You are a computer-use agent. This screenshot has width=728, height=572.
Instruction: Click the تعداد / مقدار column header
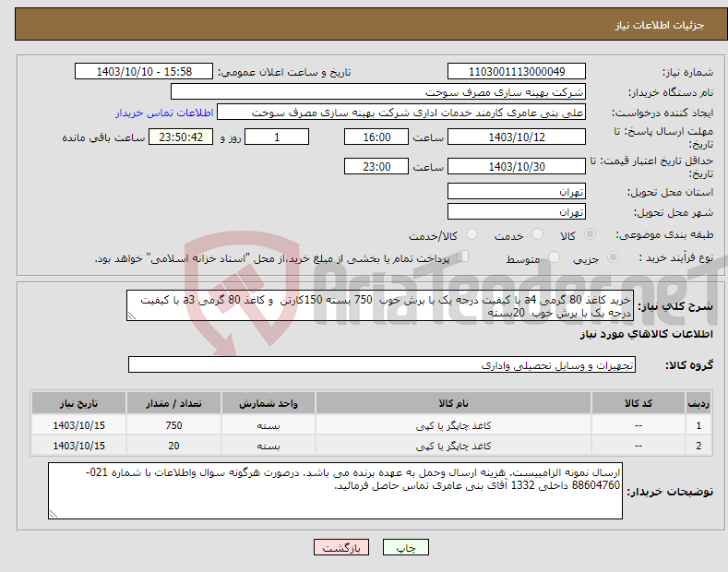(x=173, y=403)
